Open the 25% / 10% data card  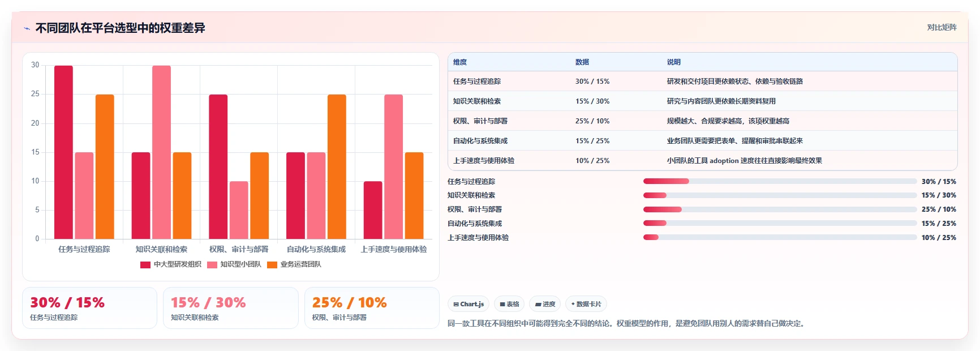[372, 308]
